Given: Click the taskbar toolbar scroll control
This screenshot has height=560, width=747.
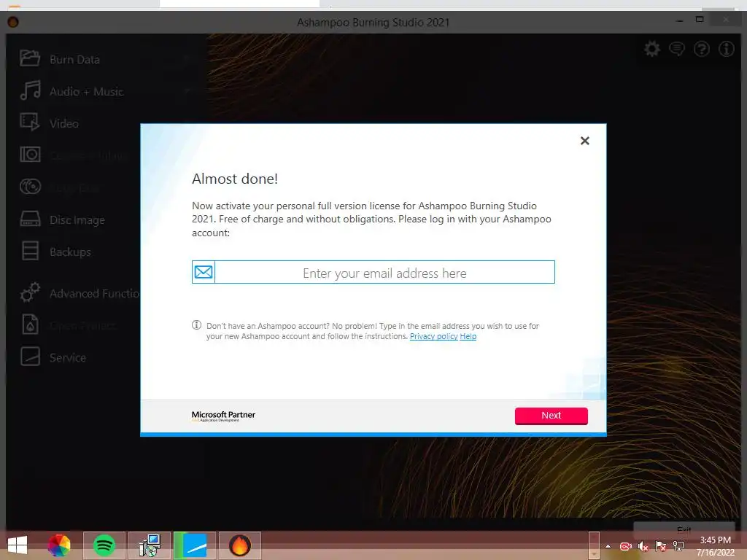Looking at the screenshot, I should (x=594, y=545).
